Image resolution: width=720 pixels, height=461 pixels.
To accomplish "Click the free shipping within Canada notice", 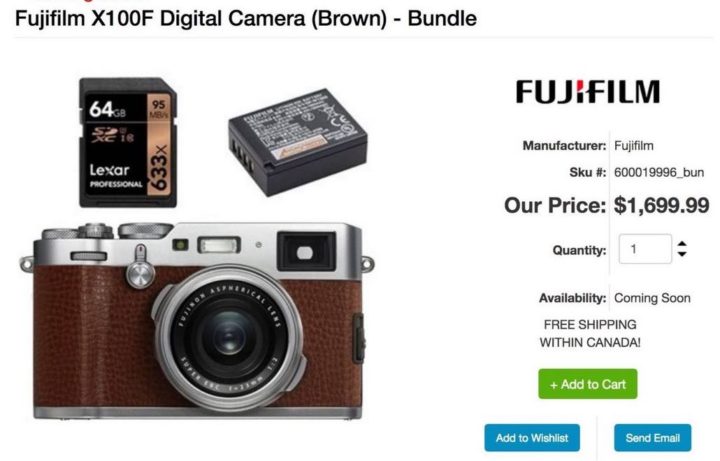I will (x=590, y=333).
